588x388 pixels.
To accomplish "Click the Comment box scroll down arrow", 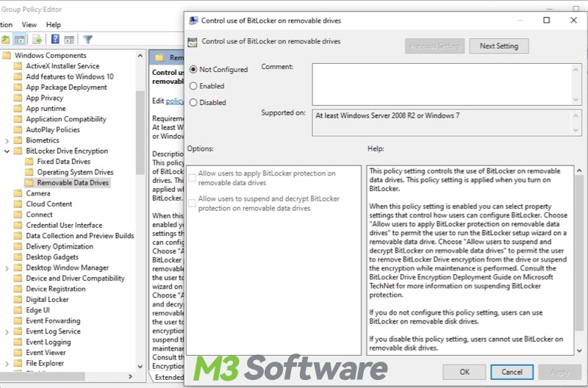I will (x=576, y=100).
